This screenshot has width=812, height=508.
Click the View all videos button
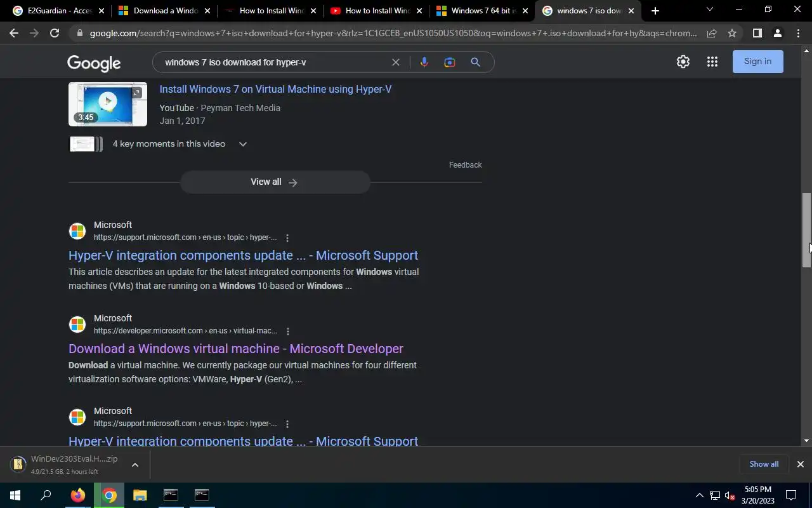pos(275,182)
